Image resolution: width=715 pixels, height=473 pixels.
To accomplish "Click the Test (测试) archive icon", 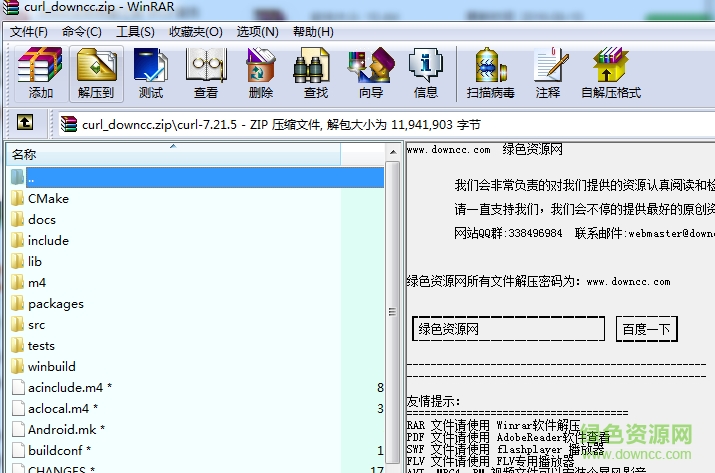I will point(150,73).
